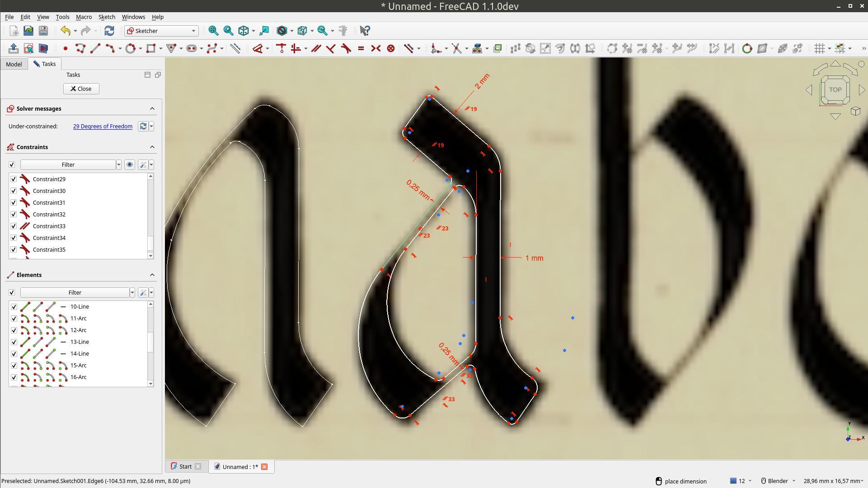The image size is (868, 488).
Task: Open the Sketch menu
Action: click(107, 17)
